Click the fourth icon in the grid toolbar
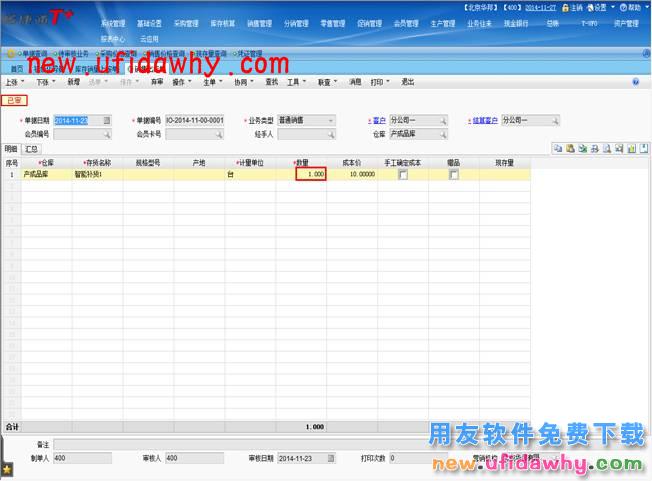This screenshot has width=652, height=481. pyautogui.click(x=595, y=148)
